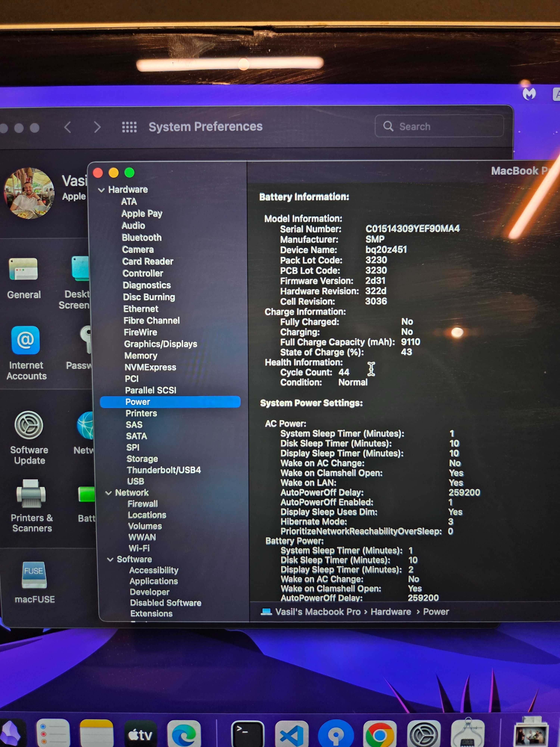Select Thunderbolt/USB4 in the sidebar

click(x=164, y=470)
